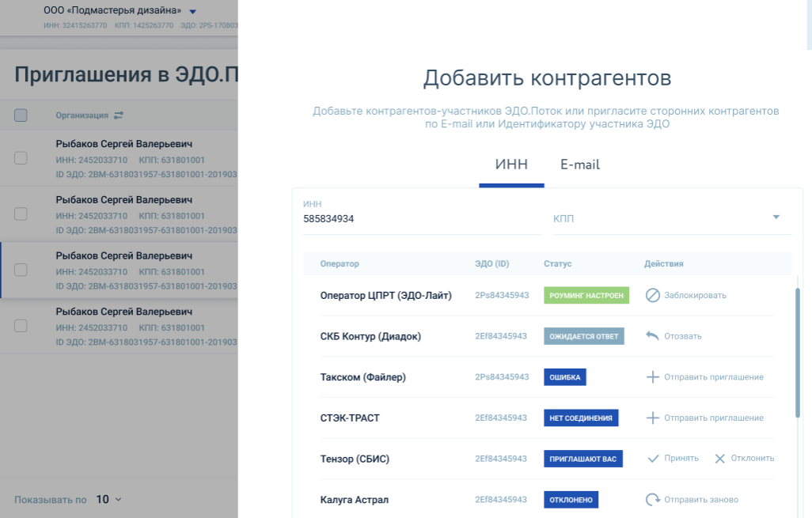Viewport: 812px width, 518px height.
Task: Click the plus icon in СТЭК-ТРАСТ row
Action: 653,418
